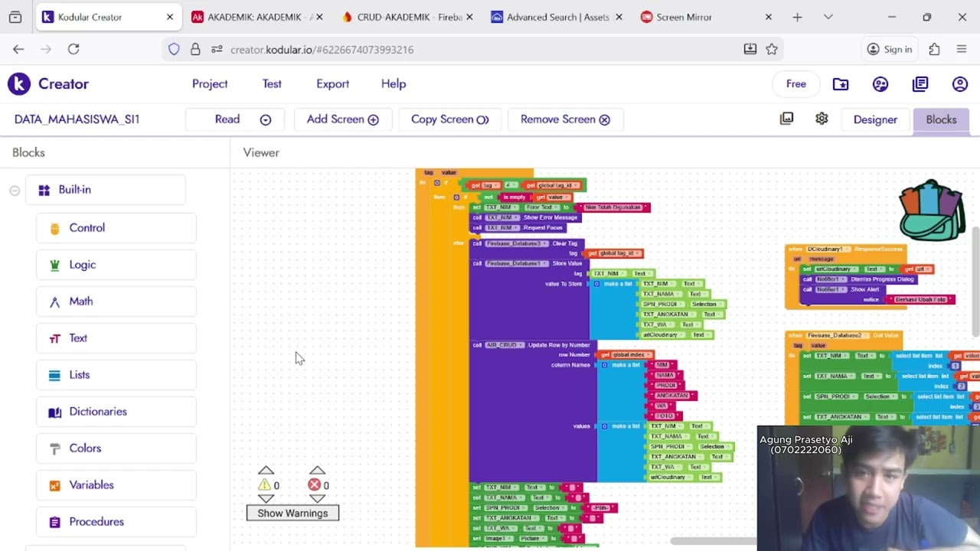980x551 pixels.
Task: Open the Procedures blocks category
Action: pyautogui.click(x=116, y=522)
